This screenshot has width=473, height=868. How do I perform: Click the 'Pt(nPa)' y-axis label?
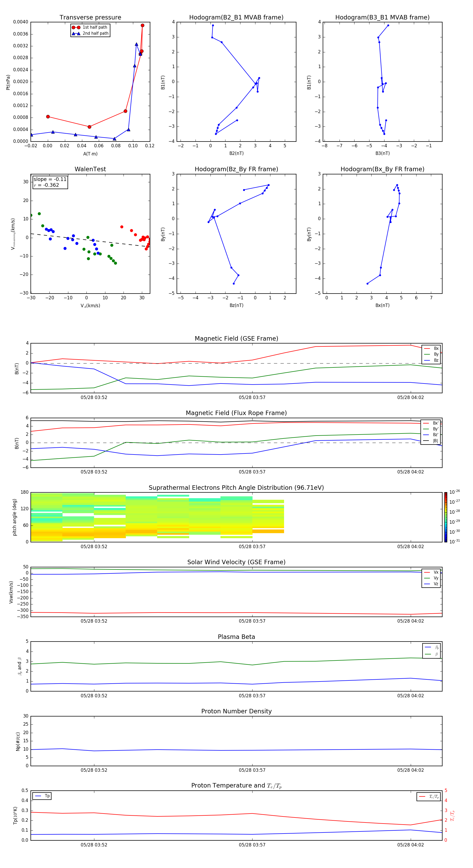pos(8,82)
